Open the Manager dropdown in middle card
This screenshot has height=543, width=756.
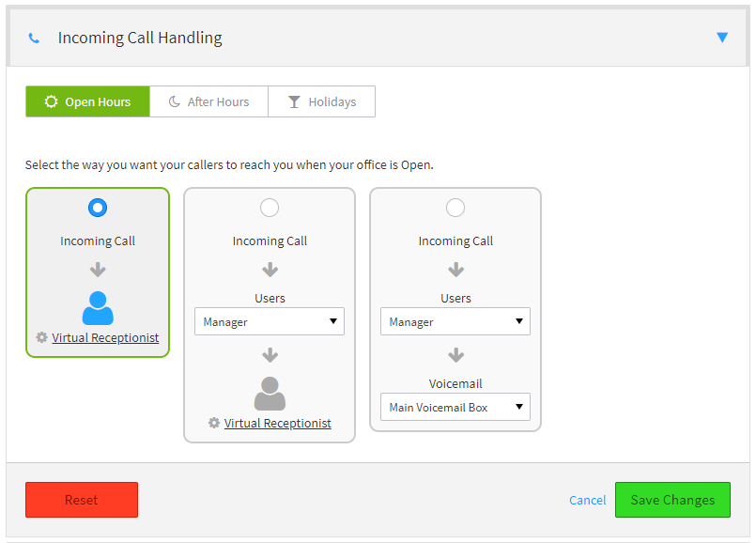pyautogui.click(x=270, y=321)
